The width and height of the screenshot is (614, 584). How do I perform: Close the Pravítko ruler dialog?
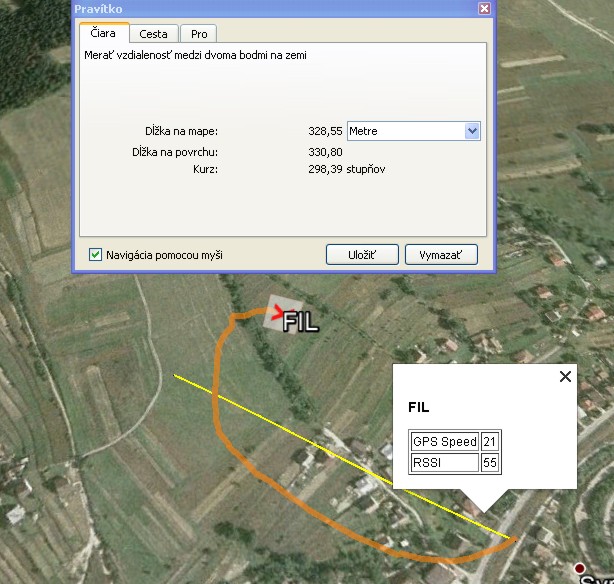484,8
